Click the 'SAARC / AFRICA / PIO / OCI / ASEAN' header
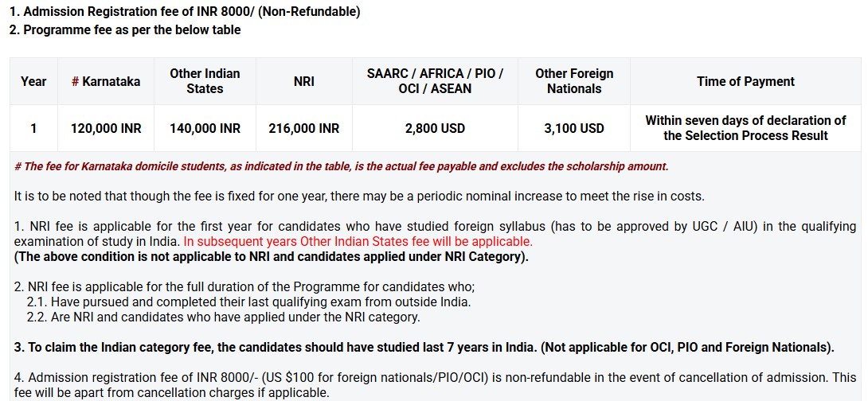This screenshot has height=401, width=868. click(x=435, y=81)
